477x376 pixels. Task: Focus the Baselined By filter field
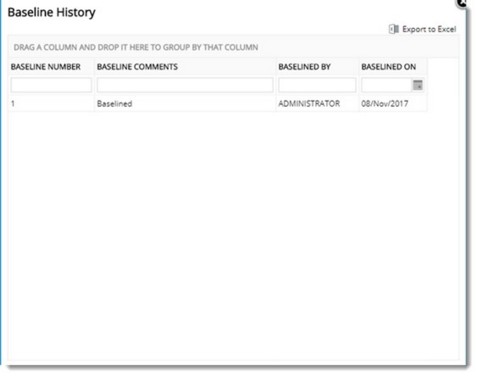[317, 85]
